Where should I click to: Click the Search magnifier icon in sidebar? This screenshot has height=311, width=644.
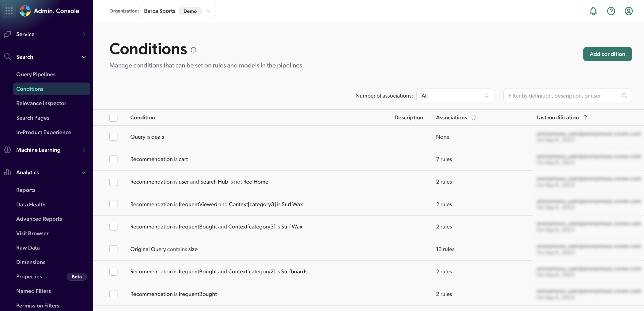8,57
